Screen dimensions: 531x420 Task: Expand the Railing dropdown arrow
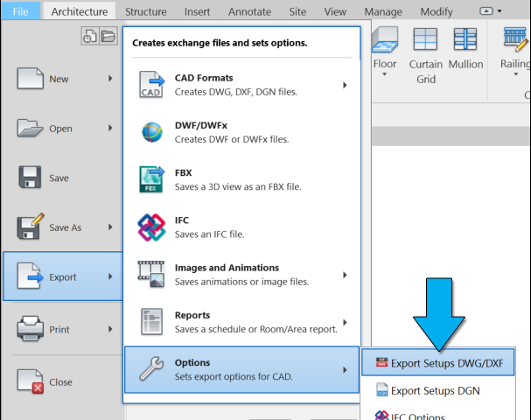pyautogui.click(x=516, y=74)
